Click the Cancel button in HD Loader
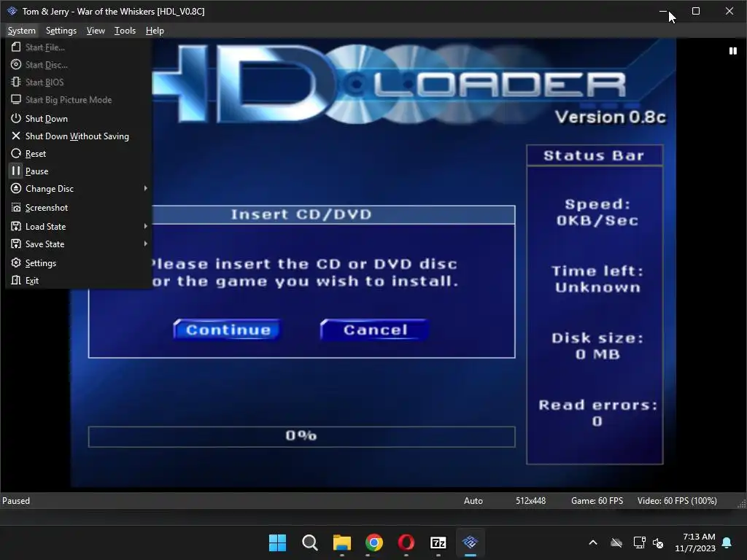 coord(375,330)
